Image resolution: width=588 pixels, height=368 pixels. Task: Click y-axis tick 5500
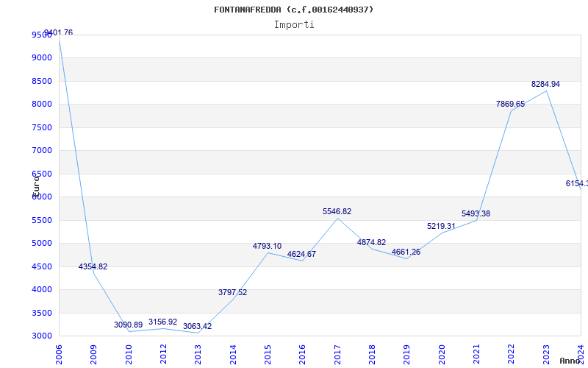point(42,220)
